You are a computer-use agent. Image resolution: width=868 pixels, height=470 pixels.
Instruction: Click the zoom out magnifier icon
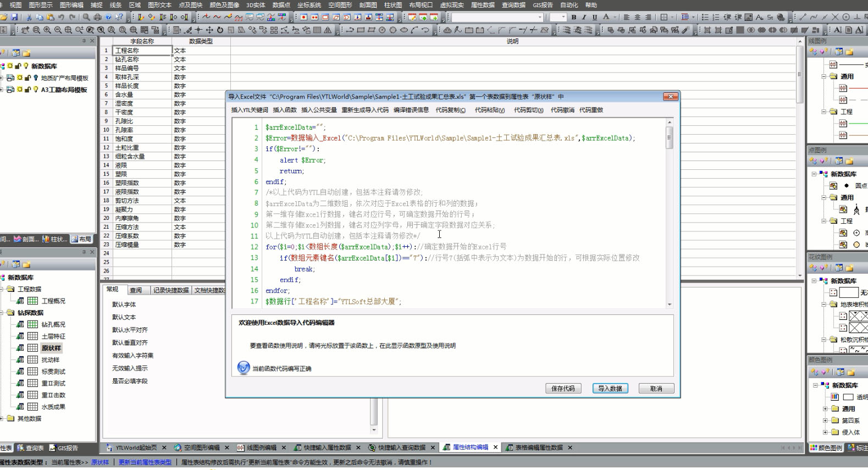point(58,30)
